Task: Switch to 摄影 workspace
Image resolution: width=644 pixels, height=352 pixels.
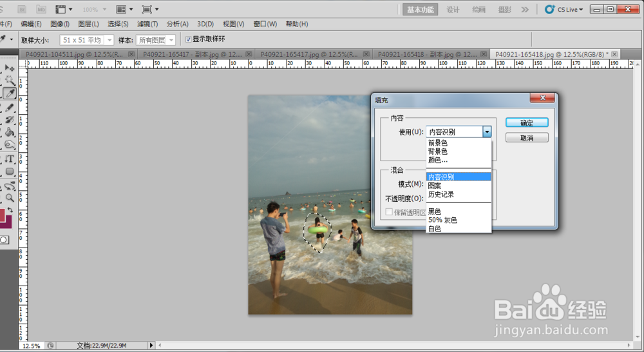Action: point(504,10)
